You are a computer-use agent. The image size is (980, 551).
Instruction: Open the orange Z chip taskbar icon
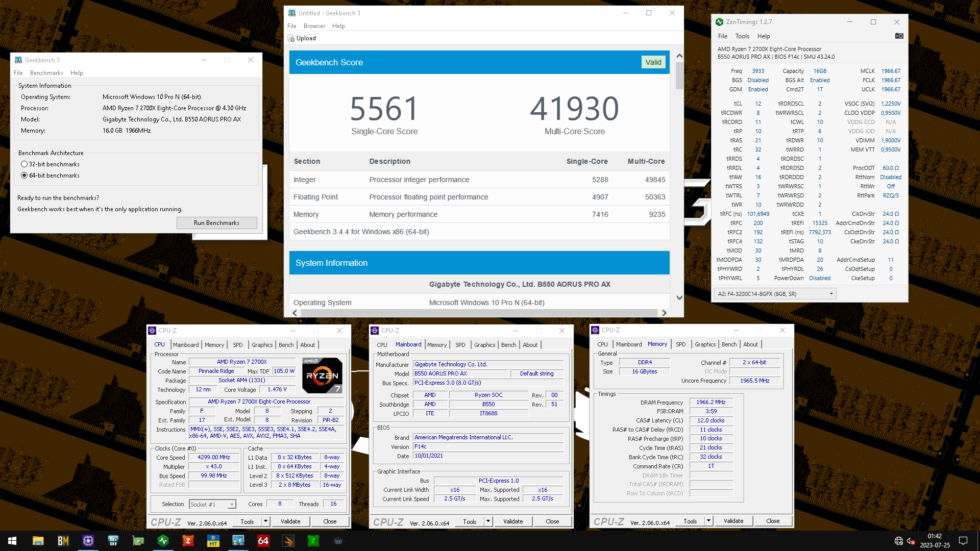[x=188, y=540]
